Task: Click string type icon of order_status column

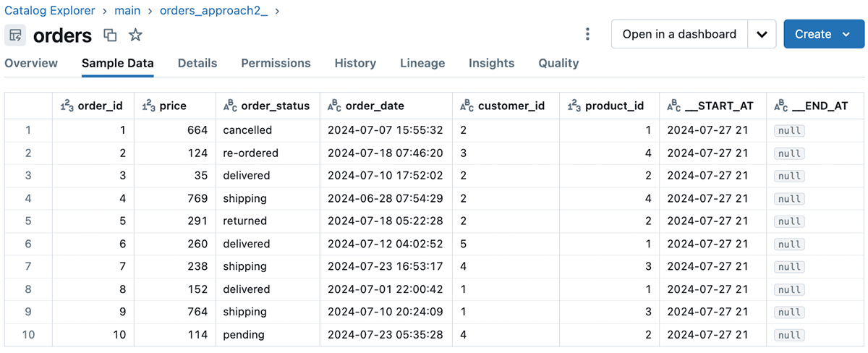Action: click(230, 106)
